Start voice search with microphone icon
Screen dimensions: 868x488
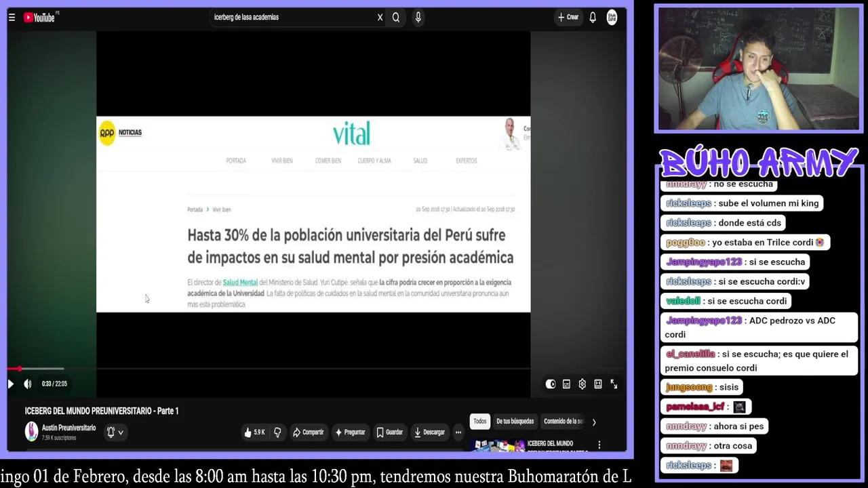(418, 18)
